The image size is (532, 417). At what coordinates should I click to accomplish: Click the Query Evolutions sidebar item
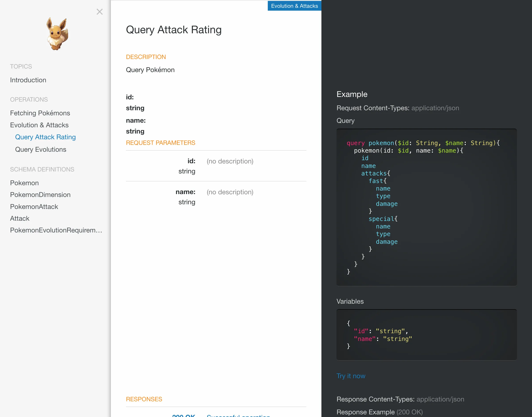(41, 149)
